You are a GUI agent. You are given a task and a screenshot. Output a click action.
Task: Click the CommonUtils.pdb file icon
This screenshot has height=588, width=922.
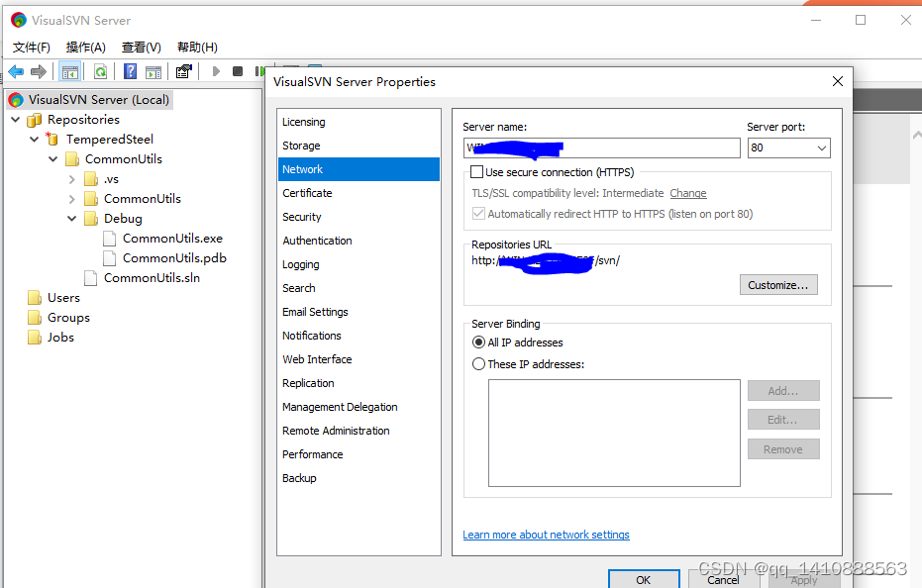click(109, 258)
